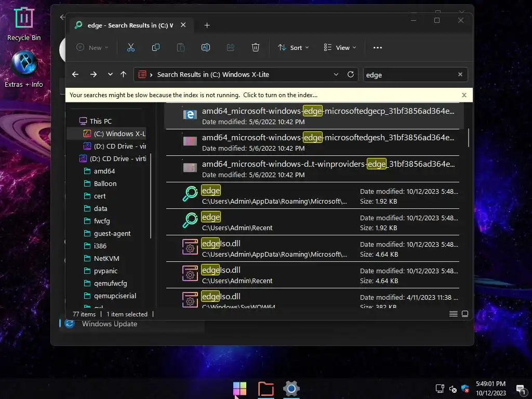This screenshot has height=399, width=532.
Task: Open the Extras + Info desktop icon
Action: point(24,70)
